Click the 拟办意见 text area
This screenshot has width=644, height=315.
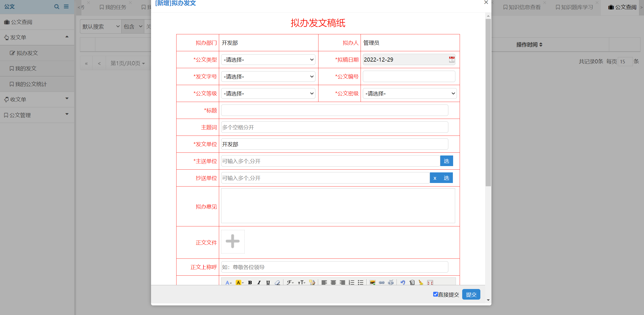point(338,206)
